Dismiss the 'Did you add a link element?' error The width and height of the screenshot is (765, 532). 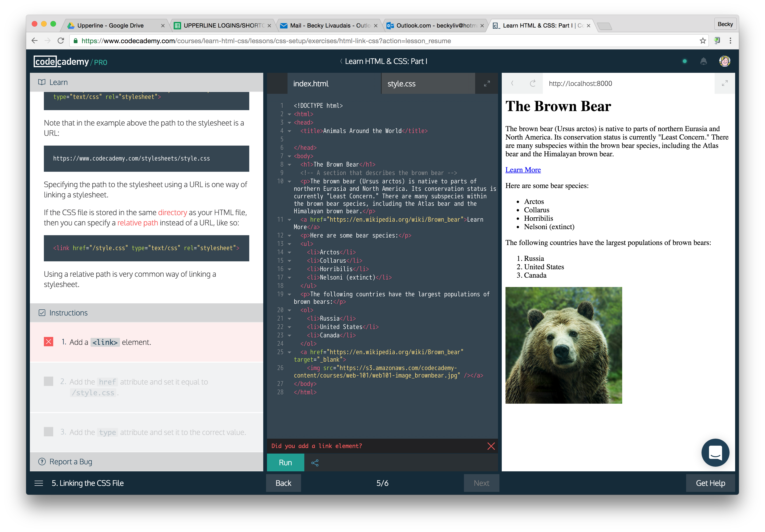(491, 446)
